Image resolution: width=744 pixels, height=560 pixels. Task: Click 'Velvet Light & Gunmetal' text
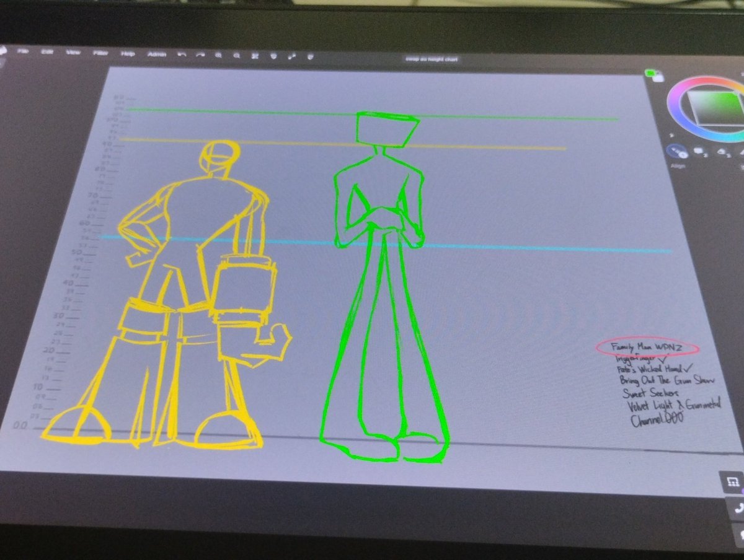point(674,406)
